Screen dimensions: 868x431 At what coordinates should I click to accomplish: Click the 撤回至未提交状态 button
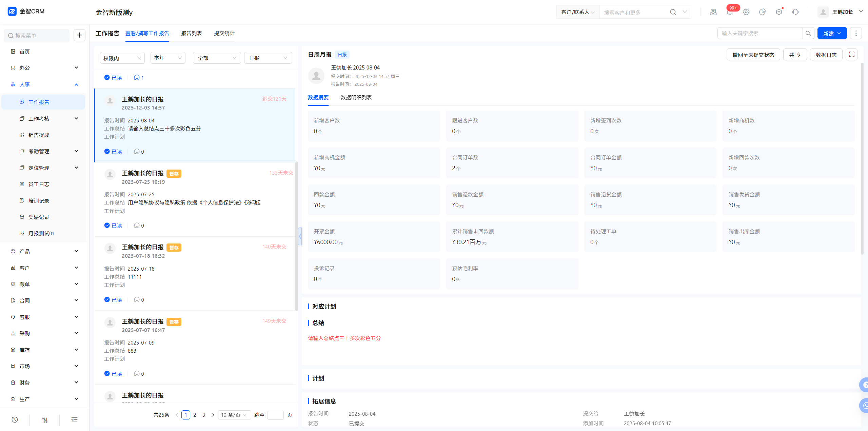click(x=753, y=55)
